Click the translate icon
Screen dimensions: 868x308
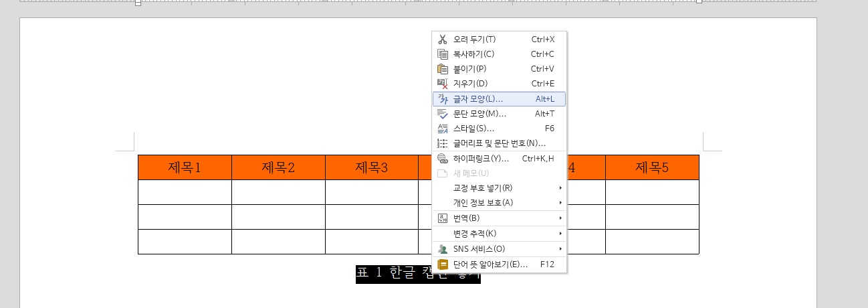tap(442, 218)
